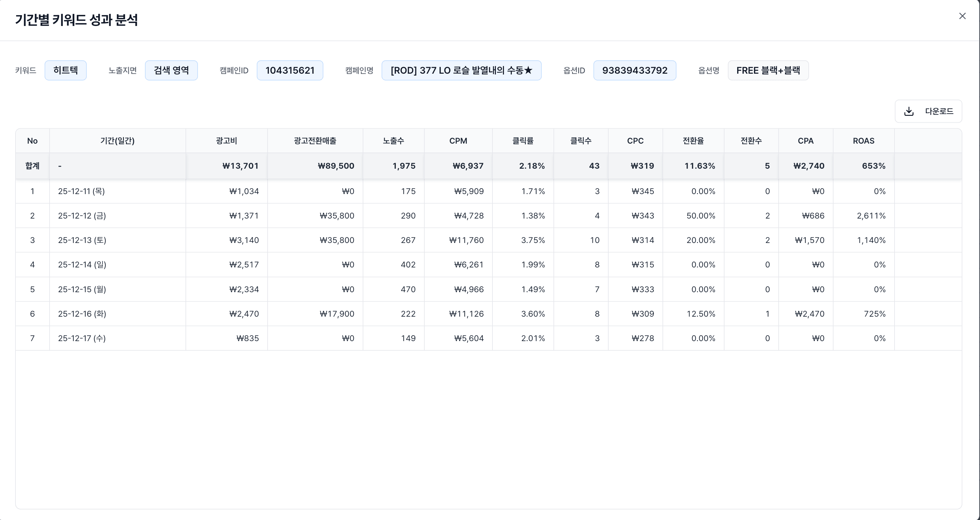980x520 pixels.
Task: Click the CPM column header
Action: [x=458, y=141]
